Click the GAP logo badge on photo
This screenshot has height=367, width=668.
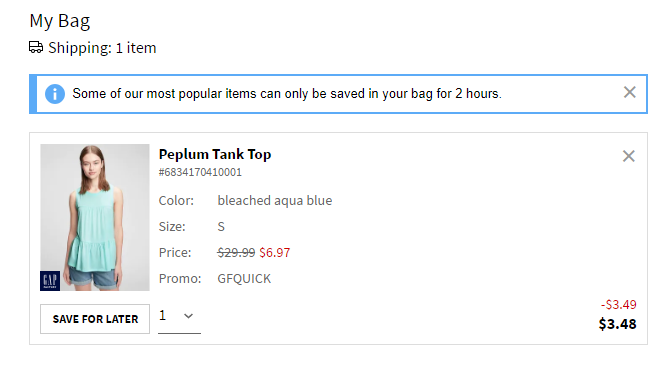pyautogui.click(x=50, y=280)
